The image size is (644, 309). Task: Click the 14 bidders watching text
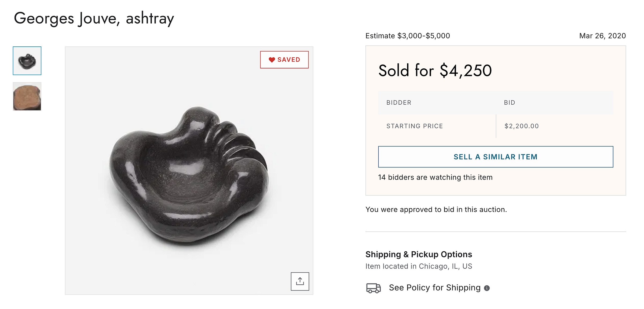click(435, 177)
